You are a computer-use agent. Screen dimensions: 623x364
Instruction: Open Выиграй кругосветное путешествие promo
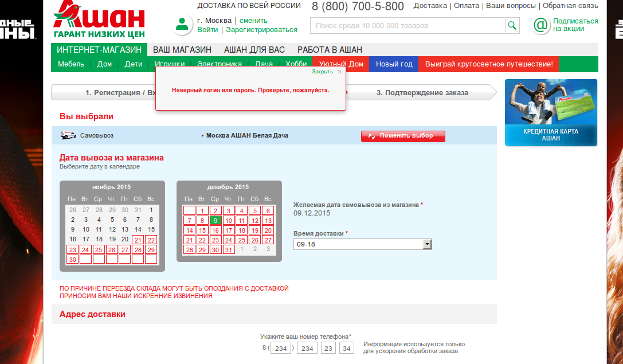pos(489,64)
